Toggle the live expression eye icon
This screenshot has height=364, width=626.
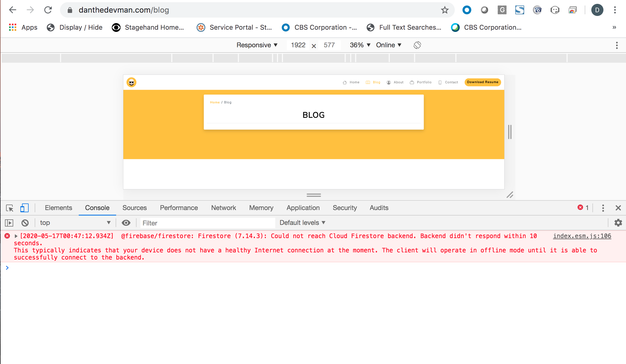(x=126, y=223)
